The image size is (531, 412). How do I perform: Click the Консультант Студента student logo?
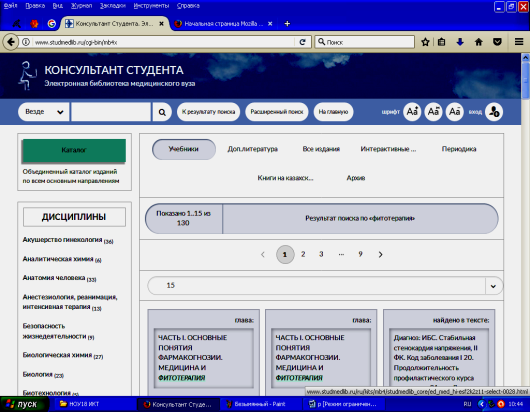click(27, 75)
